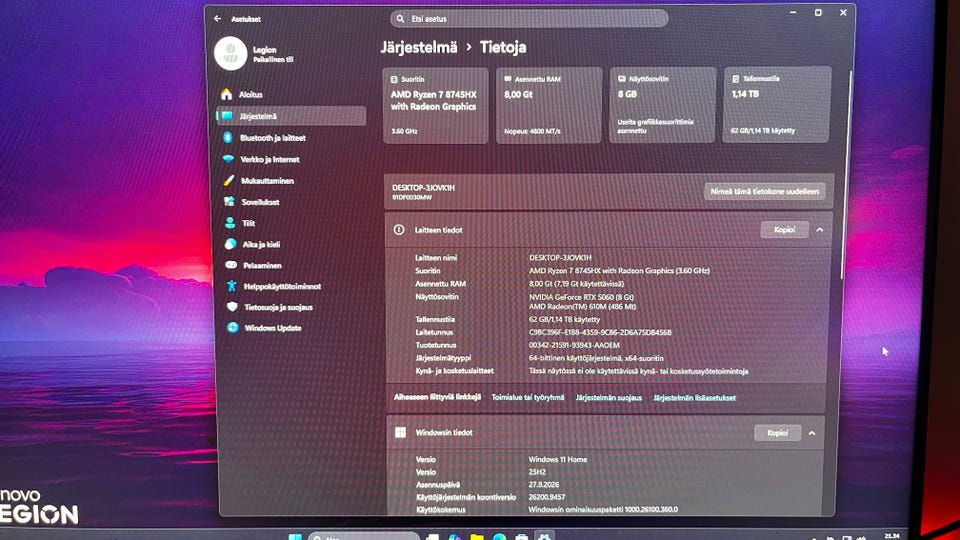Click Nimeä tämä tietokone uudelleen
The height and width of the screenshot is (540, 960).
764,192
